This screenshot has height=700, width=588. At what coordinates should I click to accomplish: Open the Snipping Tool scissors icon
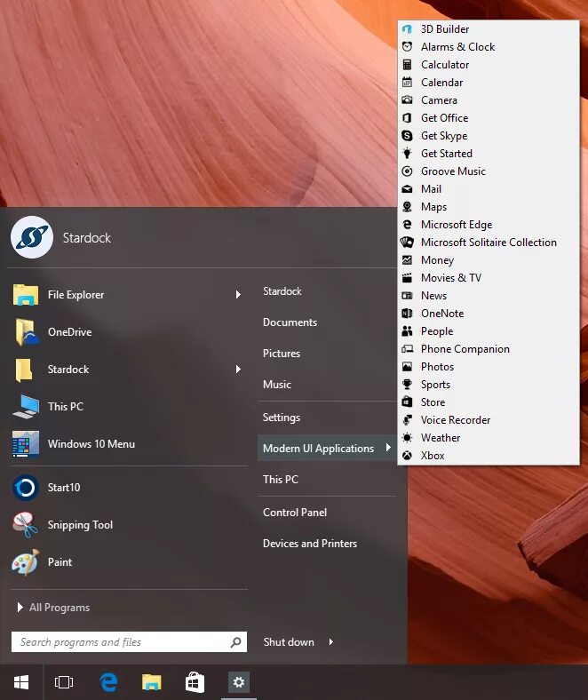(26, 524)
